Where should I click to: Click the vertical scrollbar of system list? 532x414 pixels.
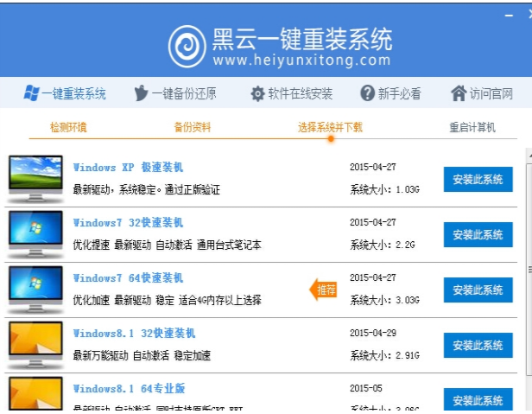point(529,270)
